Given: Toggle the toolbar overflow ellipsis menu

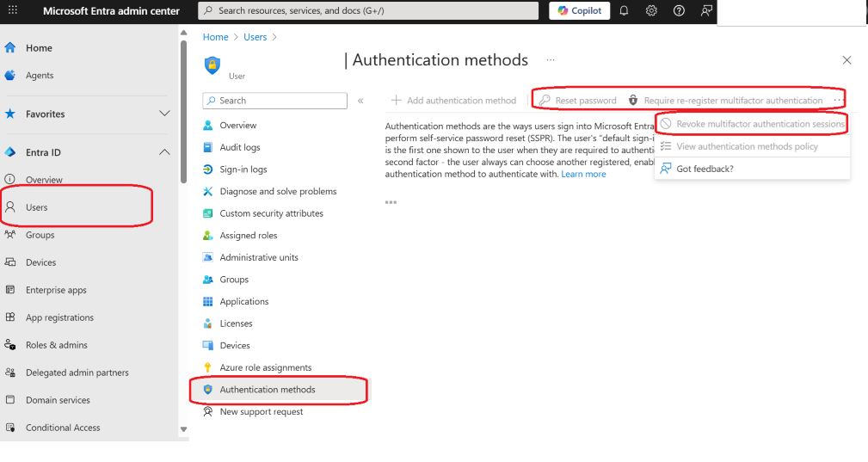Looking at the screenshot, I should (x=838, y=100).
